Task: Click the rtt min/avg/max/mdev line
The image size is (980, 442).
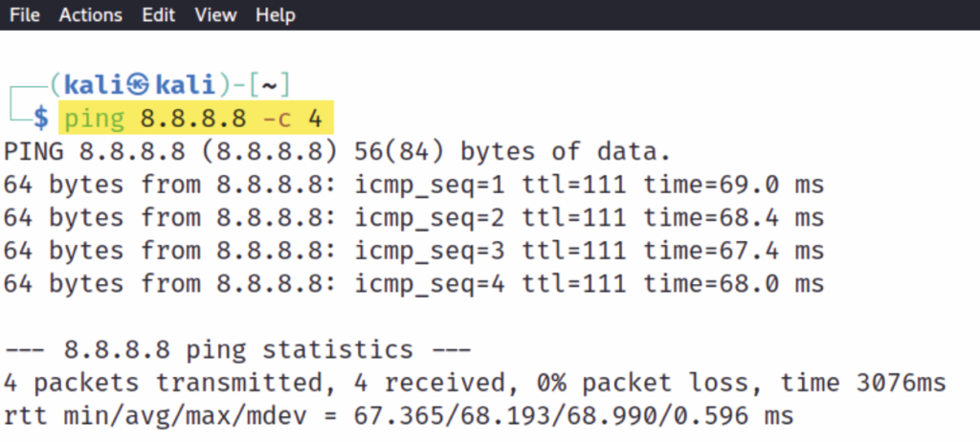Action: pos(399,416)
